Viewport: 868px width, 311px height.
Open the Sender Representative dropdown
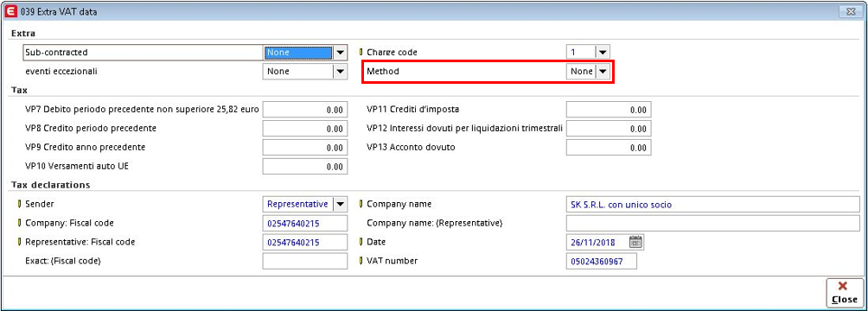(x=340, y=204)
